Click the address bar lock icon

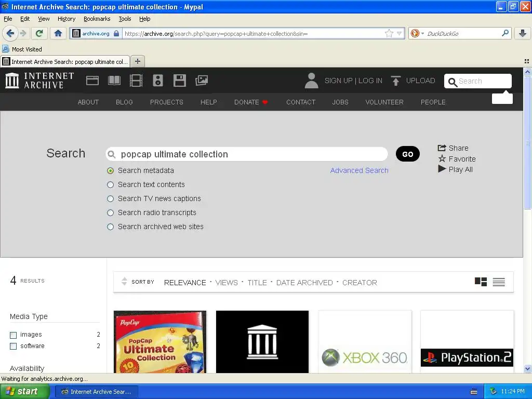click(116, 33)
